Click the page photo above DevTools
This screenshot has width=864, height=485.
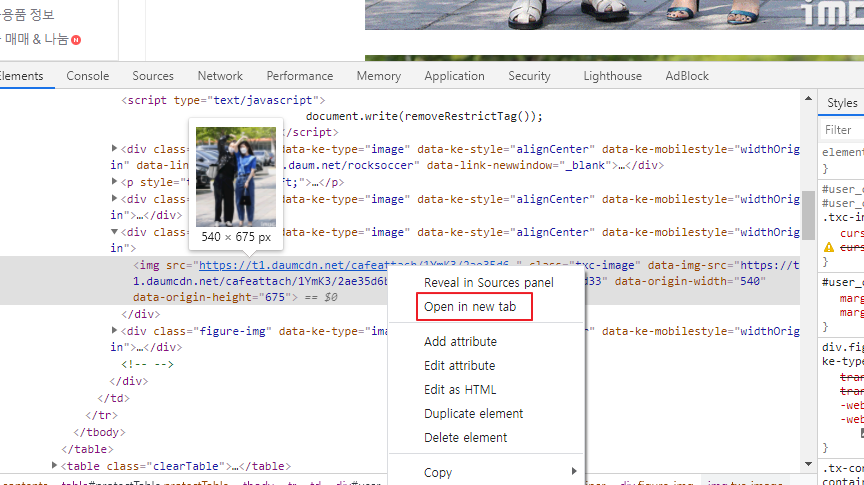tap(614, 15)
